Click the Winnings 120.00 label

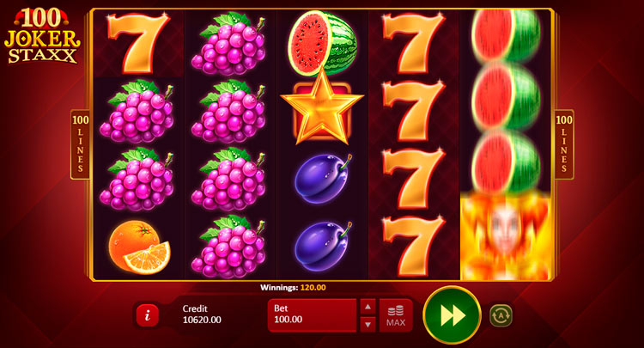(293, 288)
